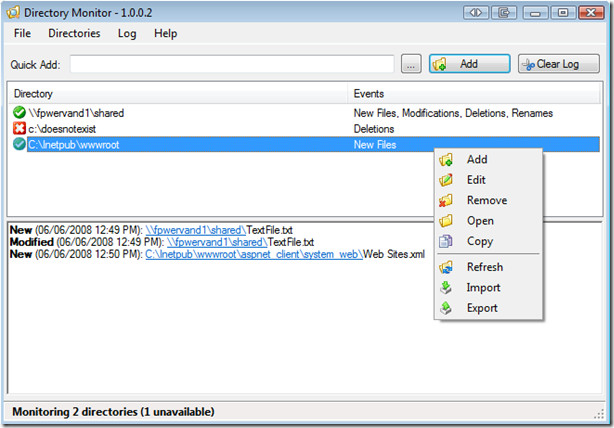Click the green arrow icon beside Export
The image size is (614, 428).
coord(446,308)
